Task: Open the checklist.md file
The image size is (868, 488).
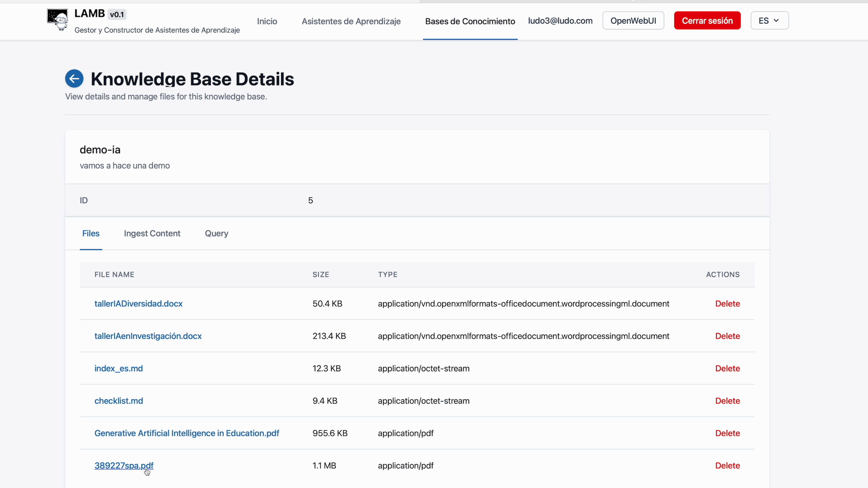Action: click(x=118, y=401)
